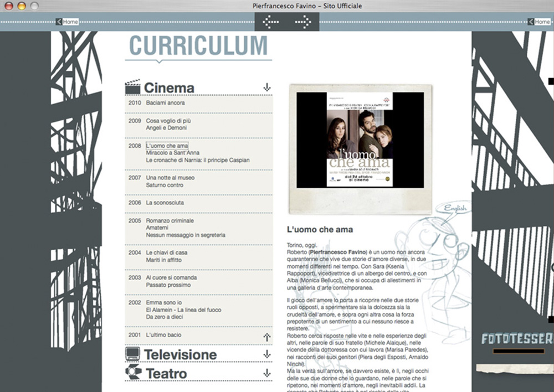Click the Cinema clapperboard icon

coord(133,87)
